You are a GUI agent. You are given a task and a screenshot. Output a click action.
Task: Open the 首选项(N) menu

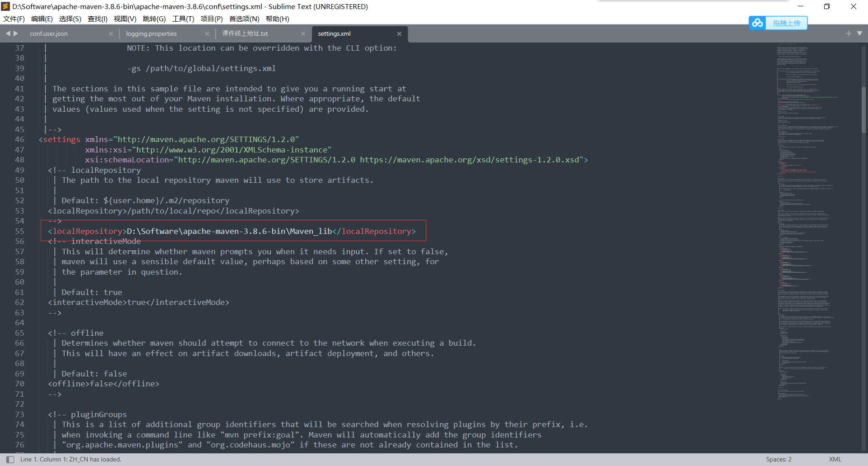(244, 19)
